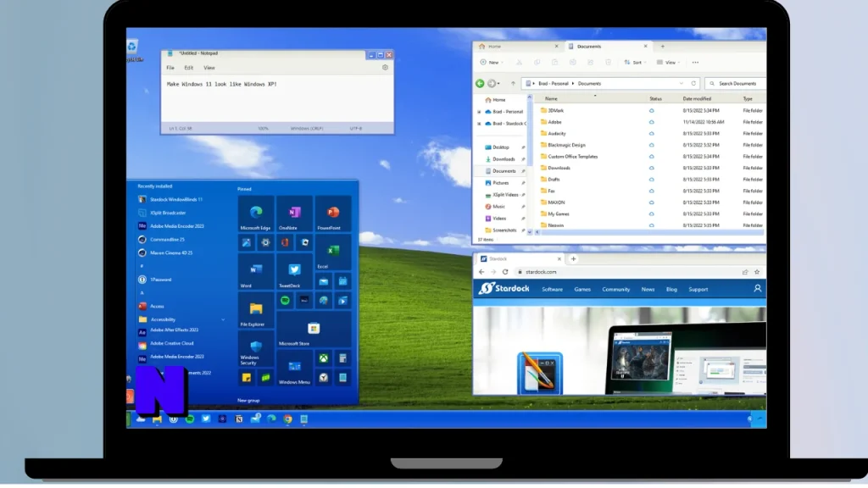868x488 pixels.
Task: Open Notepad settings gear icon
Action: (x=385, y=68)
